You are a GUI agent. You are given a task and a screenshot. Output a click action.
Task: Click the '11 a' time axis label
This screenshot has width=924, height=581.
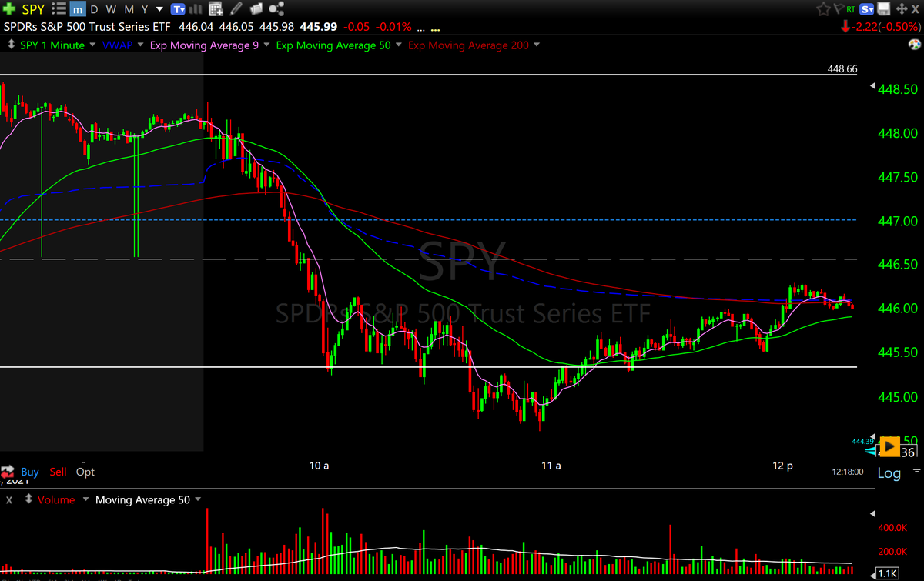pyautogui.click(x=551, y=466)
